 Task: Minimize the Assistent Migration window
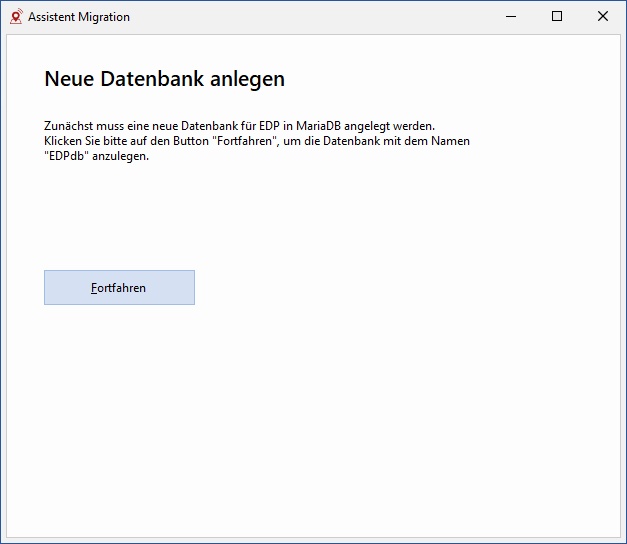pos(511,16)
